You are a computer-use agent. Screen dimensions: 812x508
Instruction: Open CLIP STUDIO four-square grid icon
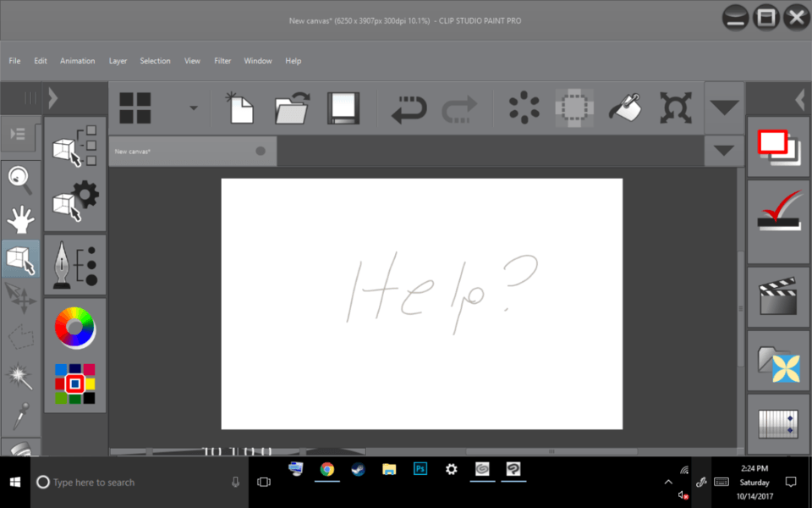point(135,108)
